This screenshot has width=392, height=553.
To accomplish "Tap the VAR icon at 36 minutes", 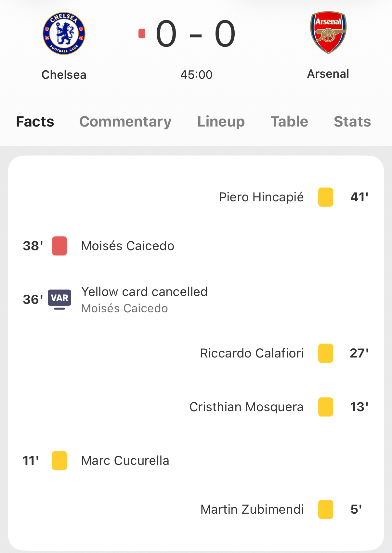I will [x=59, y=299].
